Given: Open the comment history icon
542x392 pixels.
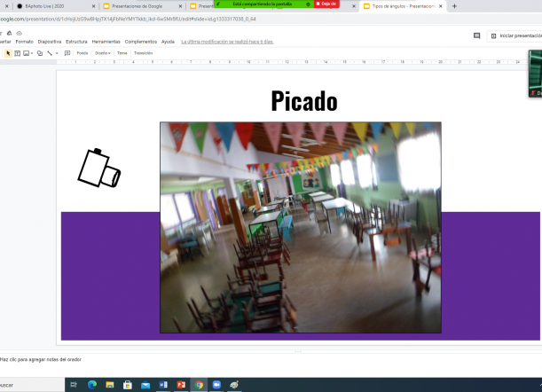Looking at the screenshot, I should (476, 35).
